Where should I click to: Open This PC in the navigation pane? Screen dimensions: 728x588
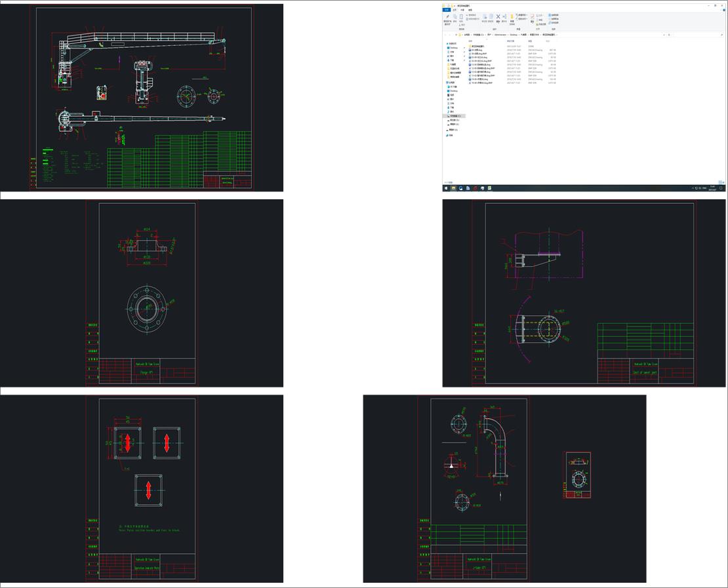click(451, 83)
